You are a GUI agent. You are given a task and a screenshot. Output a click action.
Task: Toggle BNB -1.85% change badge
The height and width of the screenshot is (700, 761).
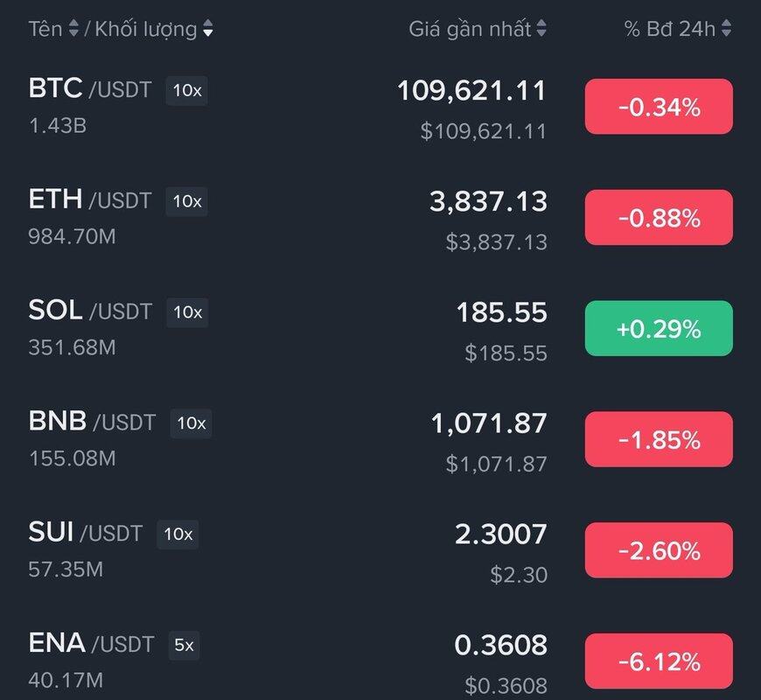[x=659, y=439]
